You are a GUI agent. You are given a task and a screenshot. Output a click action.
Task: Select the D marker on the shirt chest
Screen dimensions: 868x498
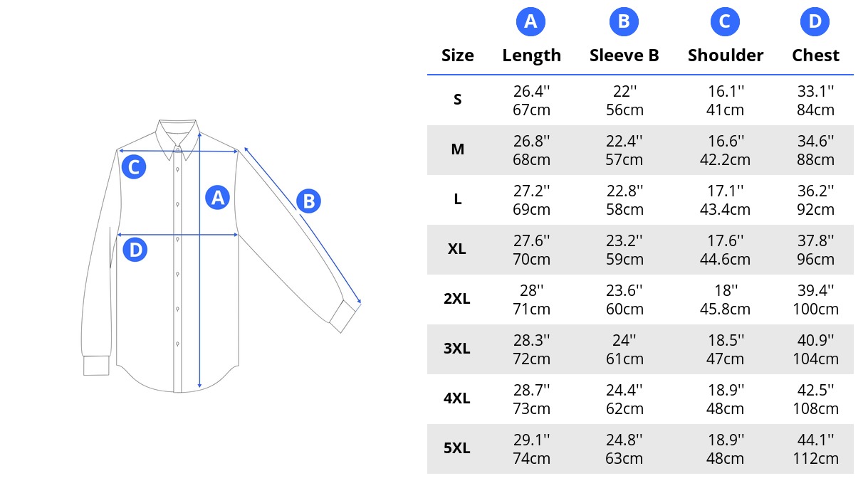pyautogui.click(x=135, y=250)
